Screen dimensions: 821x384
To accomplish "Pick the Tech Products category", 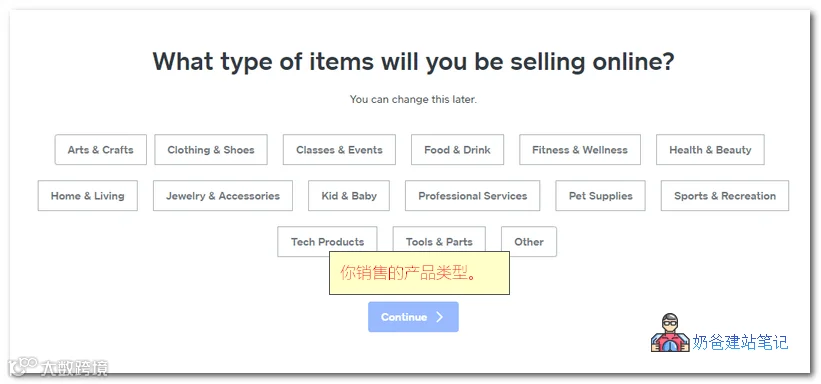I will (x=327, y=242).
